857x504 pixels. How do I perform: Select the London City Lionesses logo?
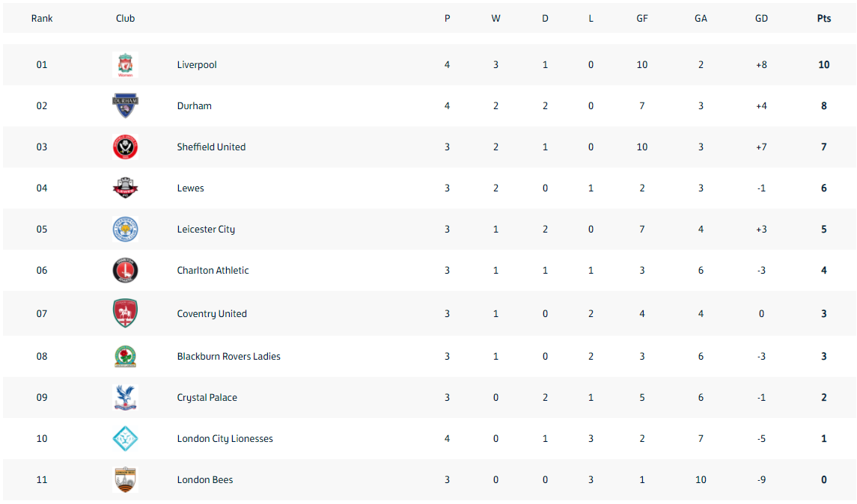tap(125, 438)
